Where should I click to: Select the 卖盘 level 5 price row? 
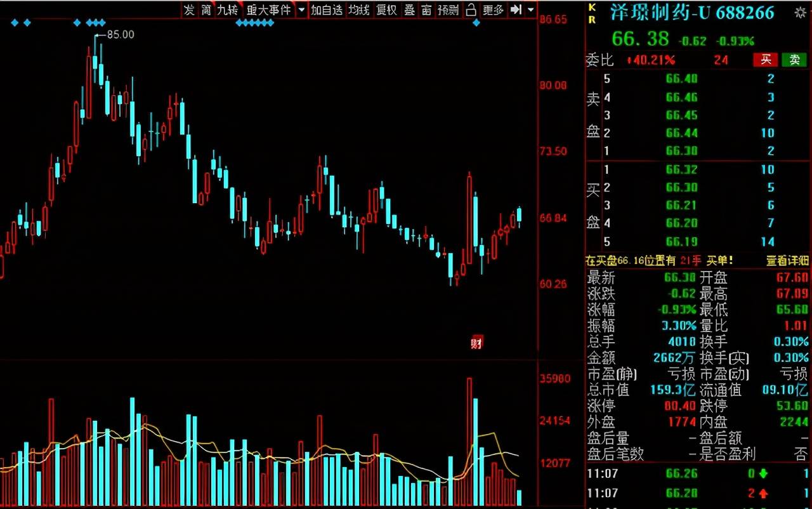click(697, 79)
